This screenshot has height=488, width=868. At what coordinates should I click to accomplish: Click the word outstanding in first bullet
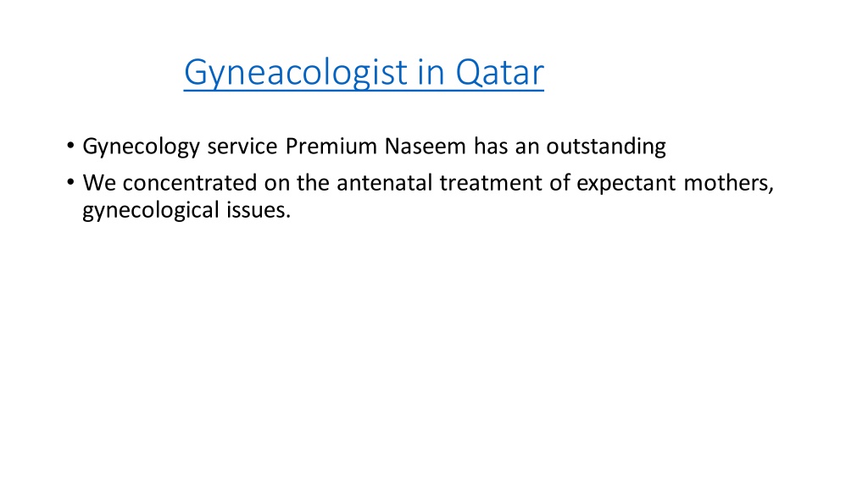606,147
